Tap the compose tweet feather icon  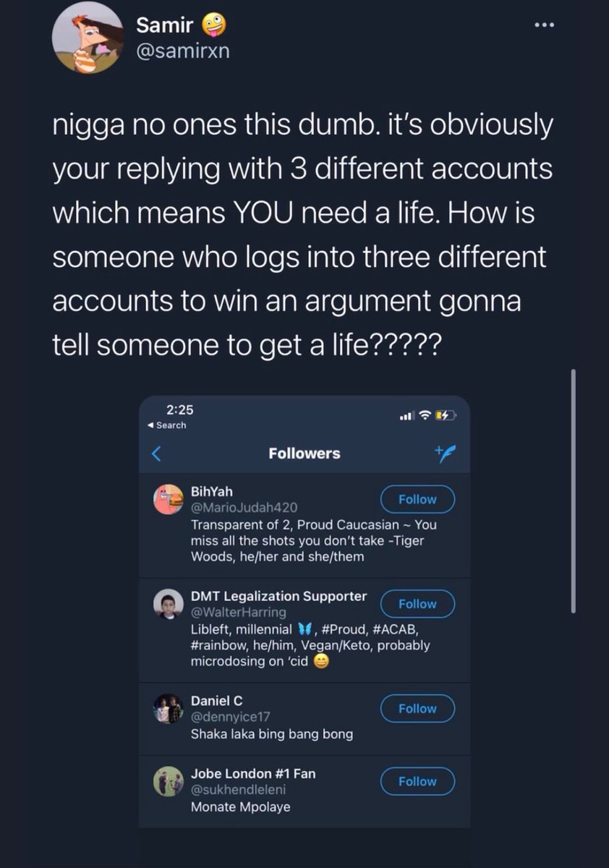coord(446,453)
